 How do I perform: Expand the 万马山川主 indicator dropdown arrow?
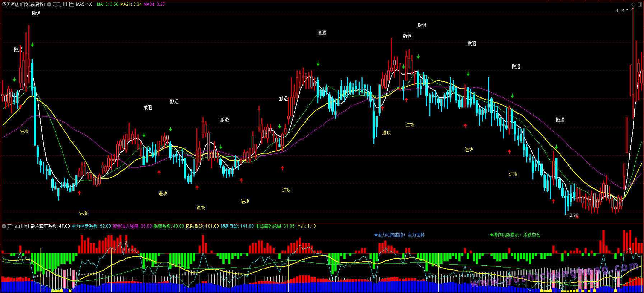(49, 4)
